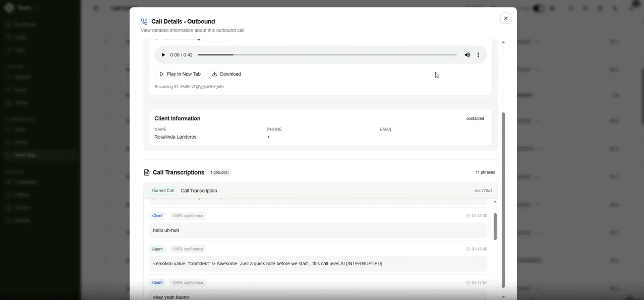
Task: Download the call recording
Action: tap(226, 74)
